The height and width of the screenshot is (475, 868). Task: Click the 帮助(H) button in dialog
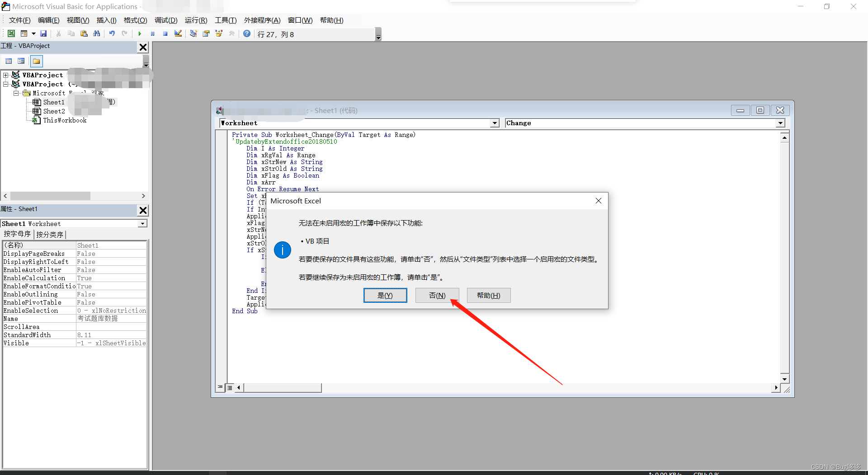(489, 295)
